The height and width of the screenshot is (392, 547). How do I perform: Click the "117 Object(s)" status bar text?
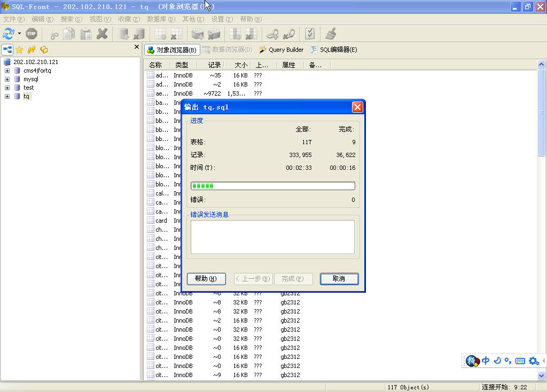pos(408,387)
